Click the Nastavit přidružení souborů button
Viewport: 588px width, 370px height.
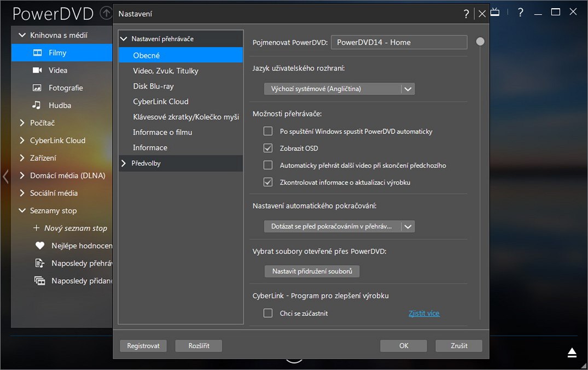click(x=312, y=271)
